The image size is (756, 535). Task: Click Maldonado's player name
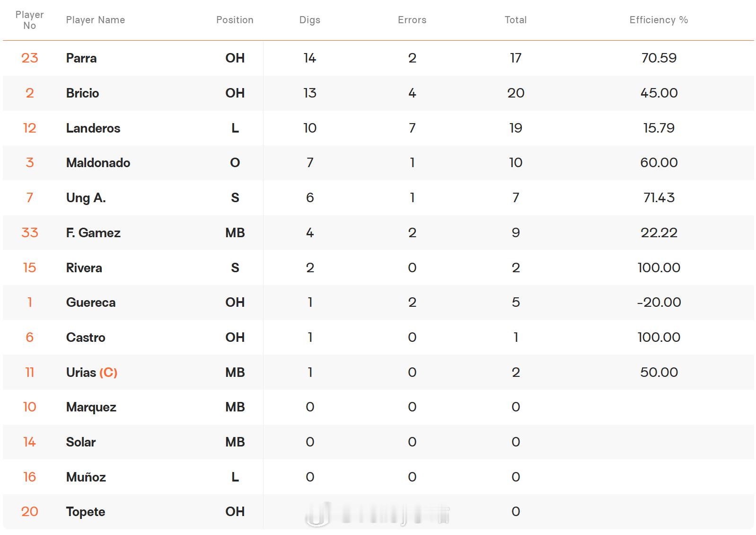pyautogui.click(x=98, y=163)
